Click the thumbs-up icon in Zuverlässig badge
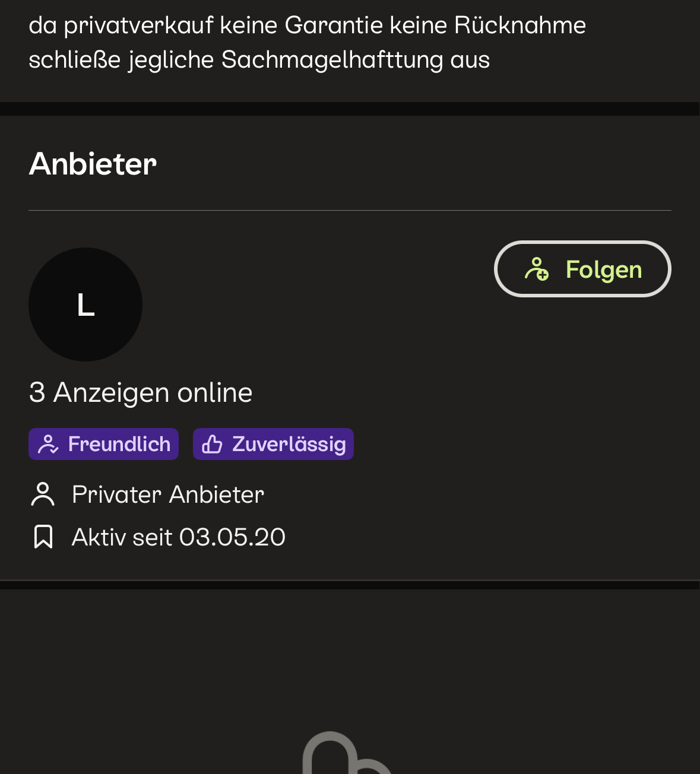The width and height of the screenshot is (700, 774). click(212, 444)
